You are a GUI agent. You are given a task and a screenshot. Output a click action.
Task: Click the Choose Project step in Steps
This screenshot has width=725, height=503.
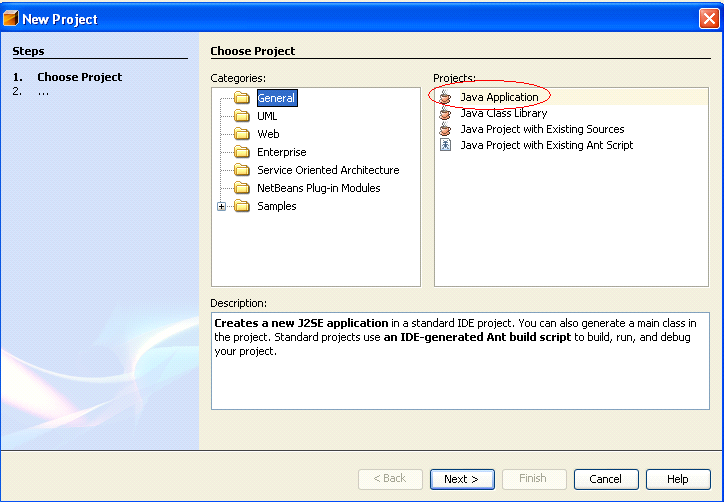80,77
